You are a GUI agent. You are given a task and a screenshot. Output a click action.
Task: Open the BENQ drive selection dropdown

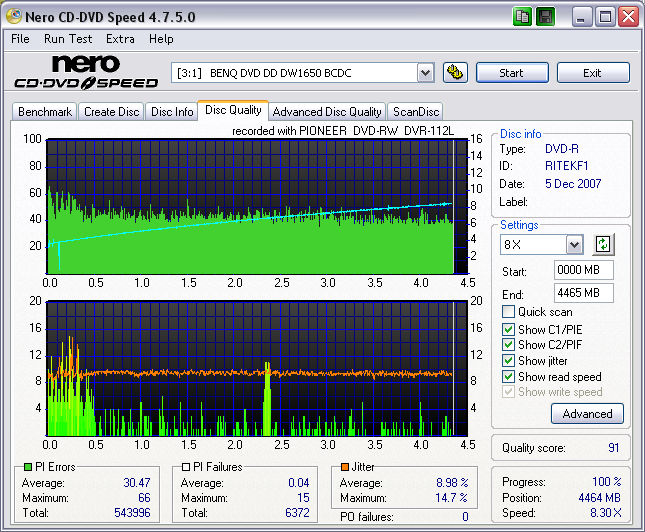click(425, 73)
